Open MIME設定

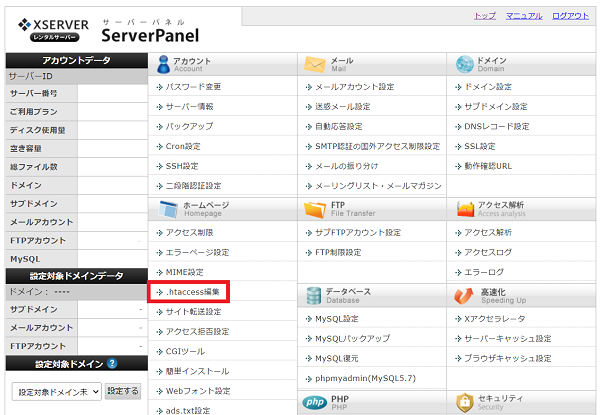tap(184, 272)
